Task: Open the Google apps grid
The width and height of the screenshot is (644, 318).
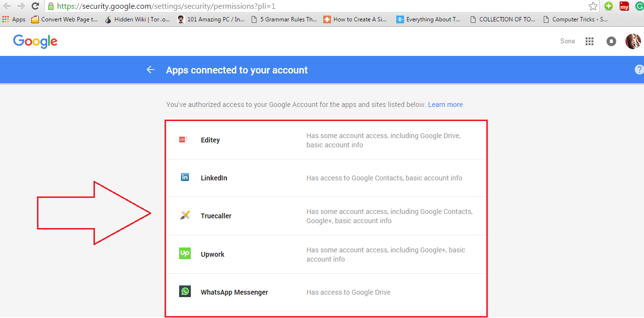Action: click(589, 41)
